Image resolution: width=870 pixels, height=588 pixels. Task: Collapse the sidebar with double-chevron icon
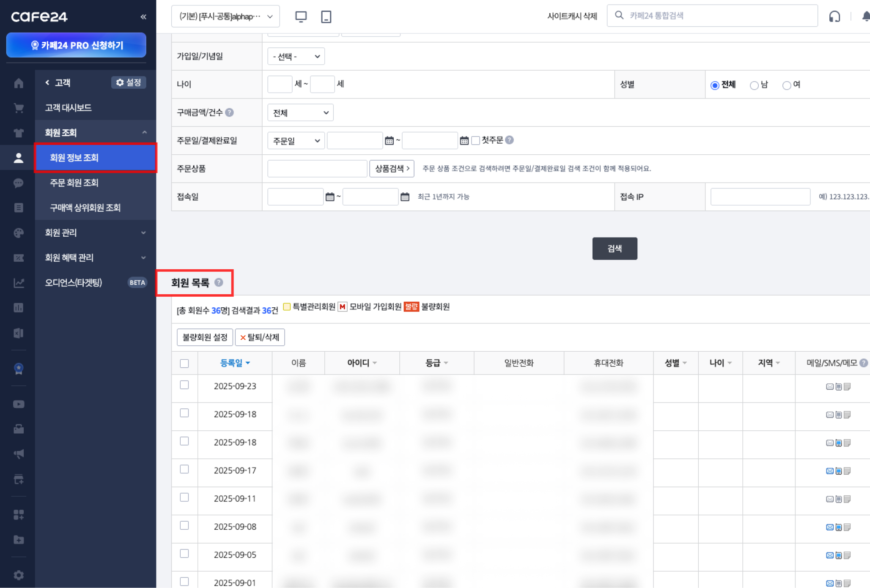(x=143, y=16)
